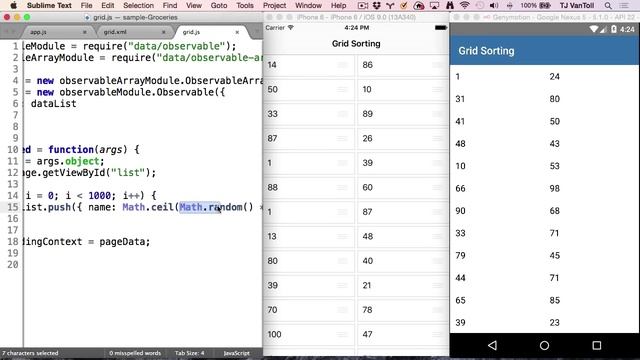Open the JavaScript syntax selector
The height and width of the screenshot is (360, 640).
point(237,353)
